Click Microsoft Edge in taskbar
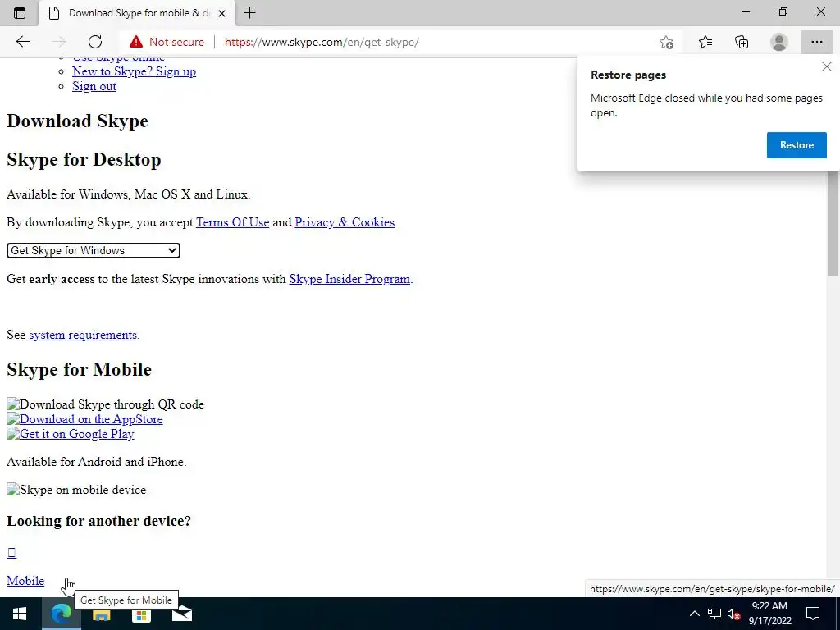 pyautogui.click(x=61, y=614)
